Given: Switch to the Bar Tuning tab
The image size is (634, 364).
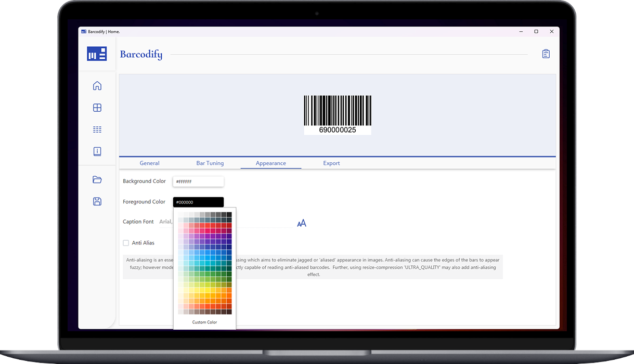Looking at the screenshot, I should point(210,163).
